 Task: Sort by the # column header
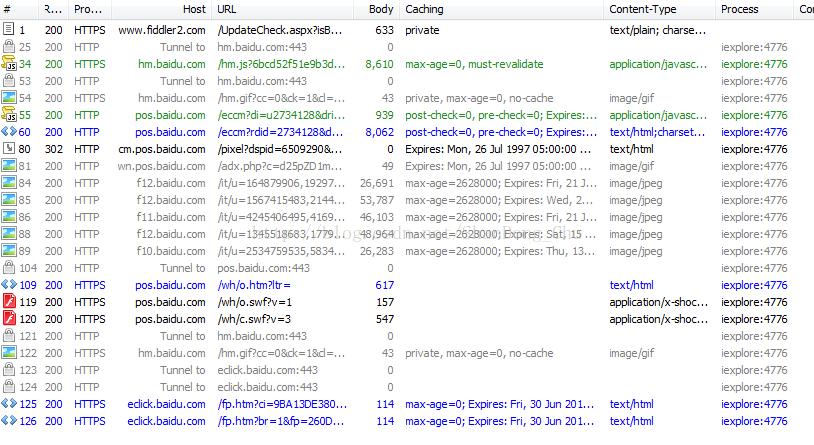click(19, 9)
